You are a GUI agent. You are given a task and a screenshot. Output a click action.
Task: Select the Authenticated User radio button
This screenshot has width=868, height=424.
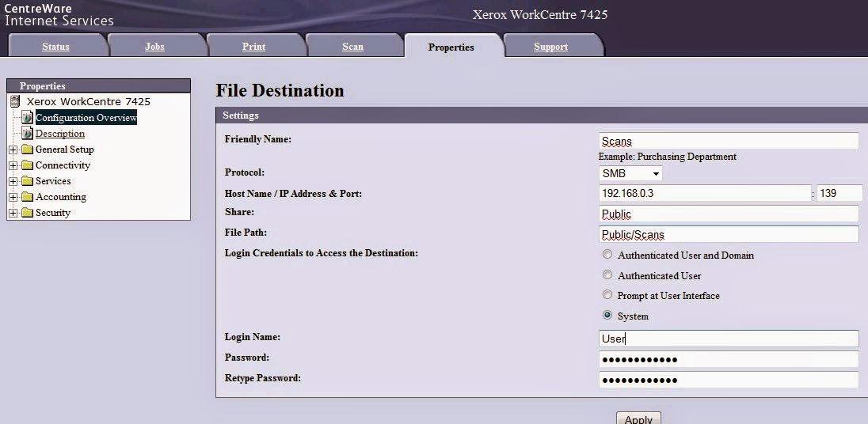coord(607,274)
